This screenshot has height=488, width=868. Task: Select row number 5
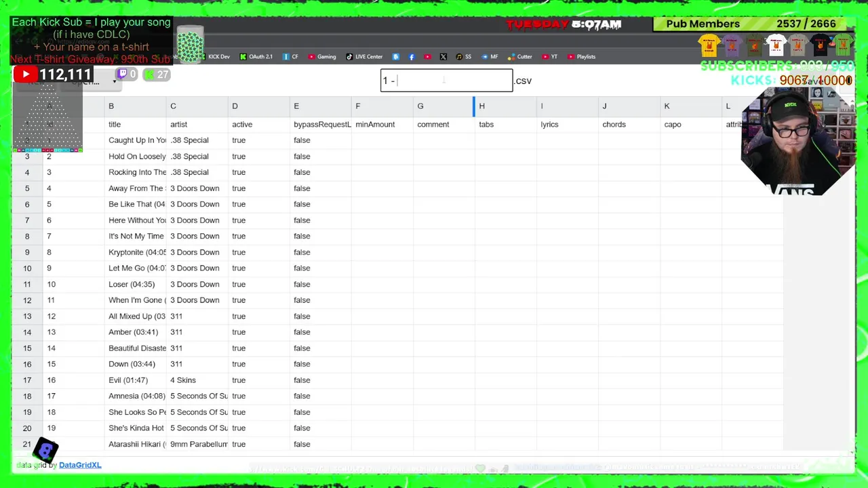click(27, 188)
